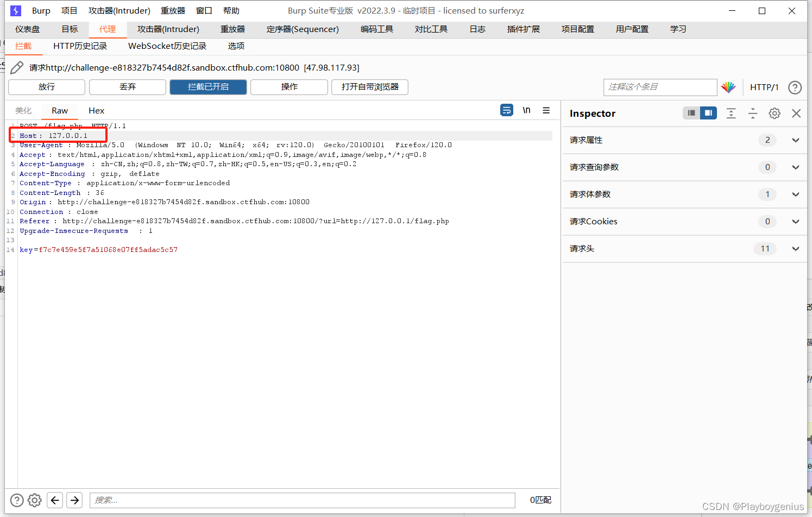
Task: Switch to 目标 tab
Action: pos(70,29)
